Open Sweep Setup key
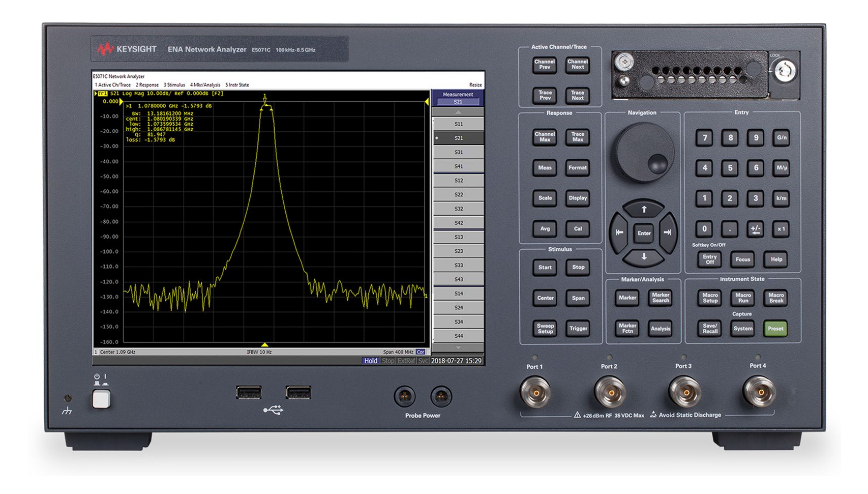868x494 pixels. (545, 329)
